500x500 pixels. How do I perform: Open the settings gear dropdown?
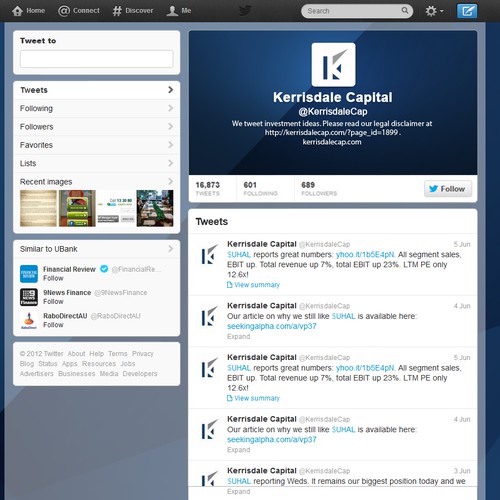pyautogui.click(x=434, y=11)
